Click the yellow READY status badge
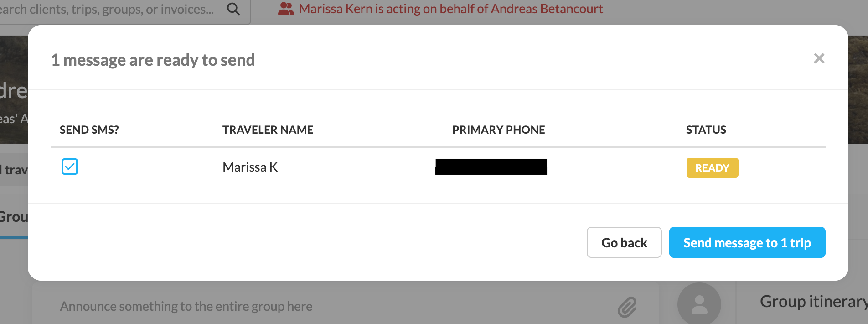Image resolution: width=868 pixels, height=324 pixels. click(x=712, y=167)
